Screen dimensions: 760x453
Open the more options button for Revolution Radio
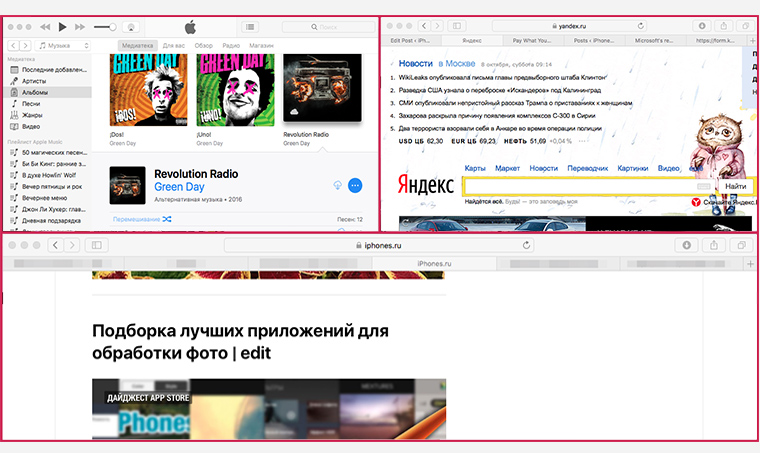coord(355,185)
